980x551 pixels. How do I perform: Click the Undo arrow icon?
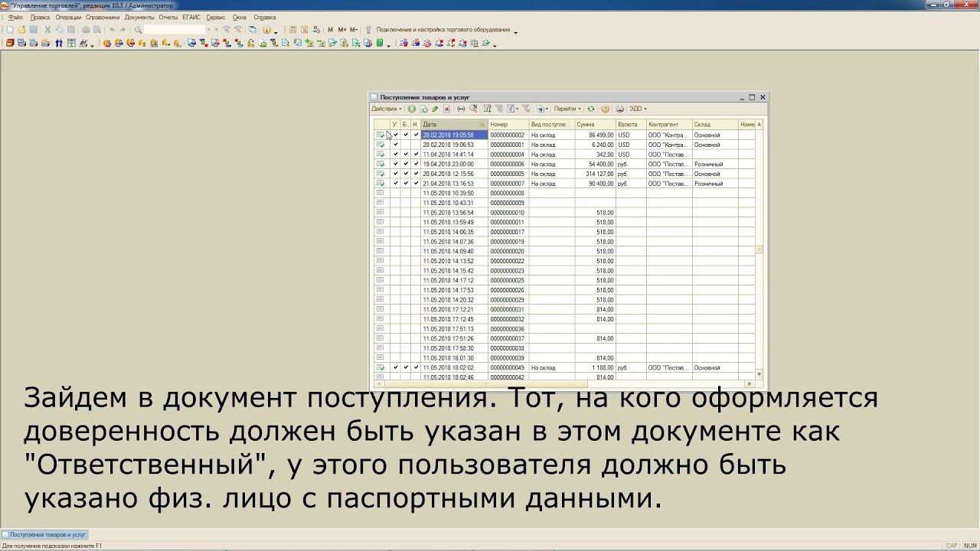tap(112, 30)
